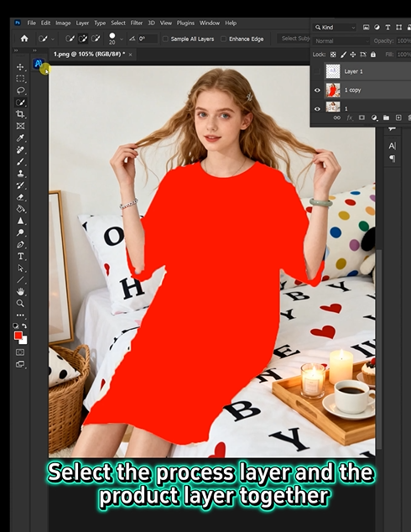Open the brush size picker dropdown
Image resolution: width=411 pixels, height=532 pixels.
coord(122,39)
